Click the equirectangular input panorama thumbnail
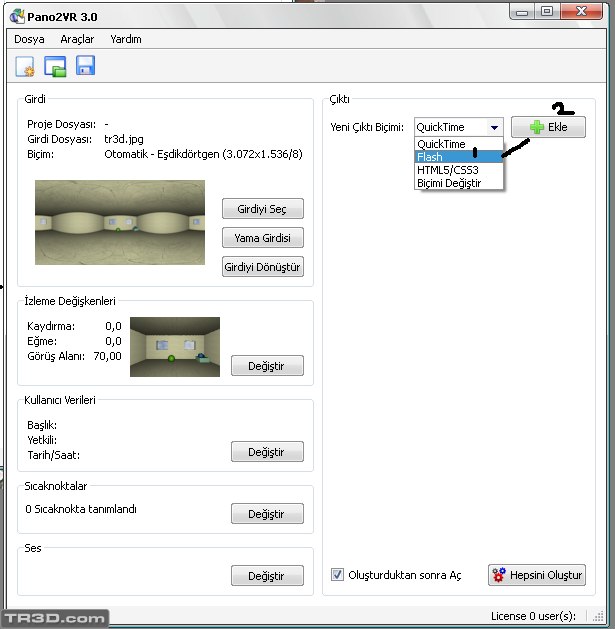615x629 pixels. (119, 223)
